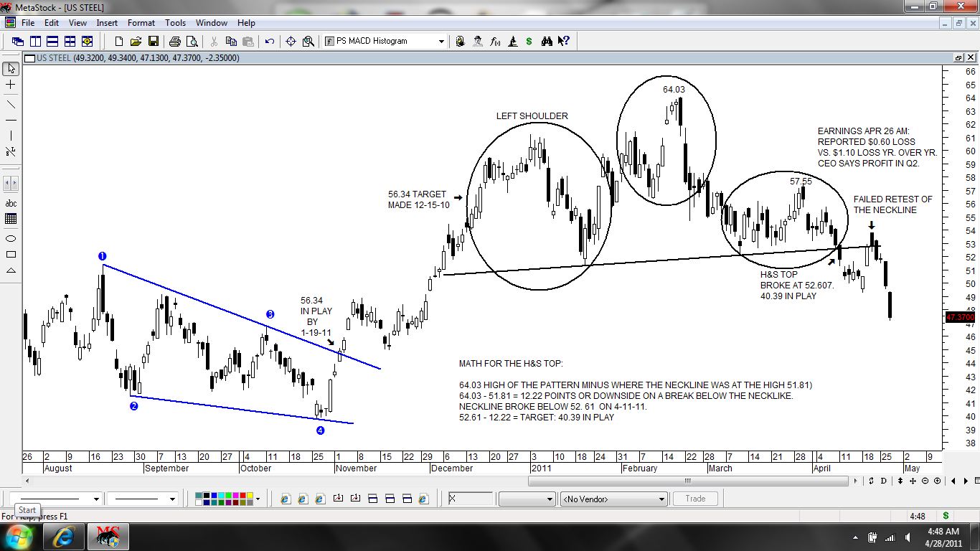980x551 pixels.
Task: Click the horizontal chart scrollbar
Action: click(x=687, y=481)
